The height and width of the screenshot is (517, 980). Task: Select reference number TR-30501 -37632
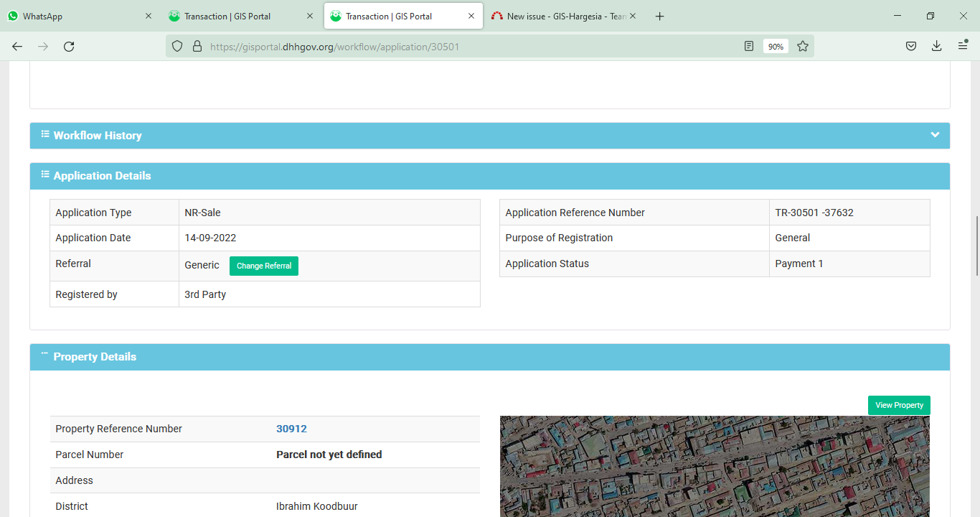tap(814, 213)
